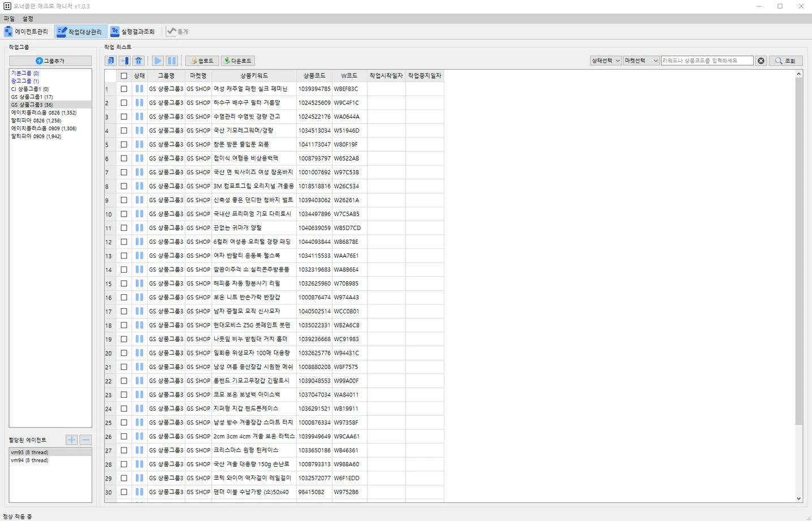Open the 마켓선택 market dropdown
The width and height of the screenshot is (812, 521).
coord(641,61)
